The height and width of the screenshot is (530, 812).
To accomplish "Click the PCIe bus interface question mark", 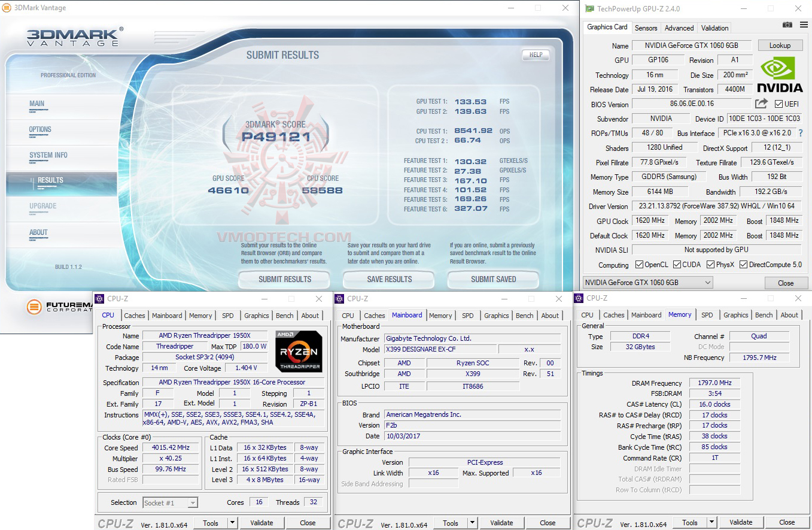I will (x=801, y=133).
